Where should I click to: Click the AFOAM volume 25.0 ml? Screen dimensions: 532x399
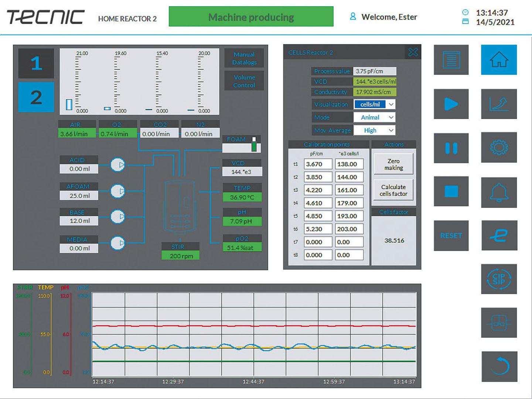click(x=79, y=195)
